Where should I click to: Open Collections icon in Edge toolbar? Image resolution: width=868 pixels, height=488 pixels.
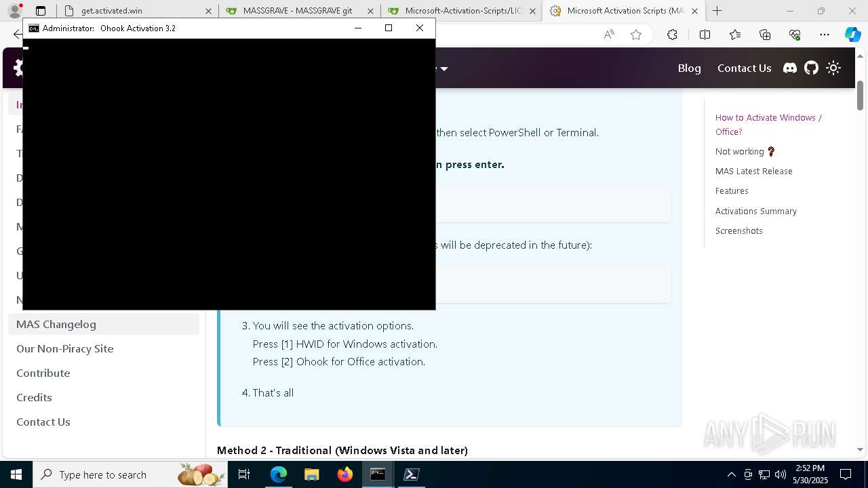[x=765, y=35]
